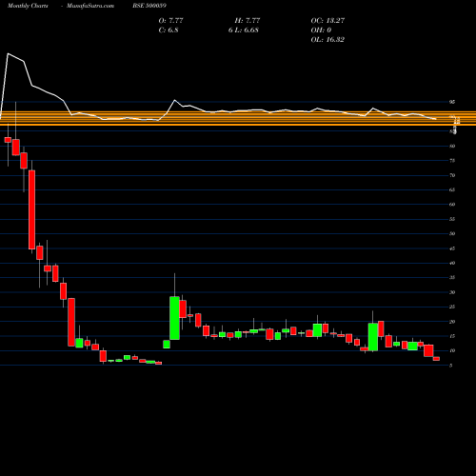Click the 50 price axis label
The width and height of the screenshot is (476, 476).
[x=452, y=233]
